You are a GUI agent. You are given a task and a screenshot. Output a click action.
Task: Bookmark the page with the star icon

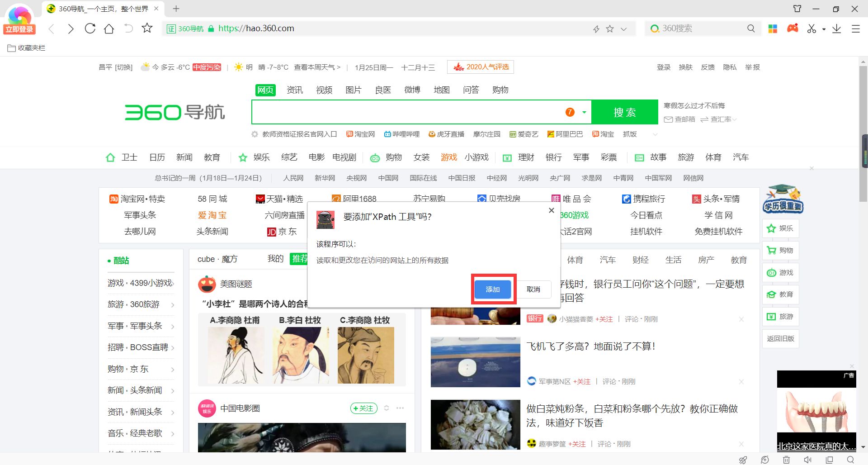pyautogui.click(x=610, y=28)
